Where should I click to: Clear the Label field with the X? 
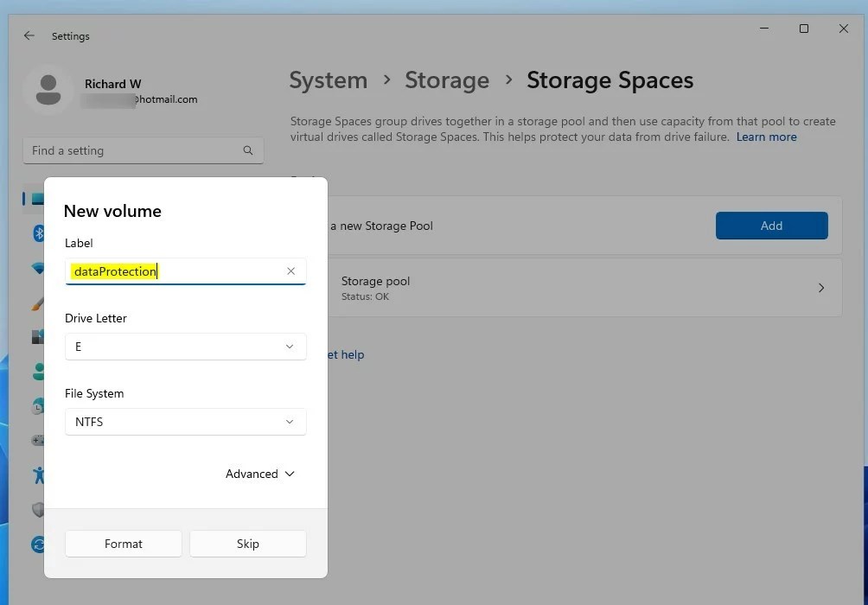point(291,271)
